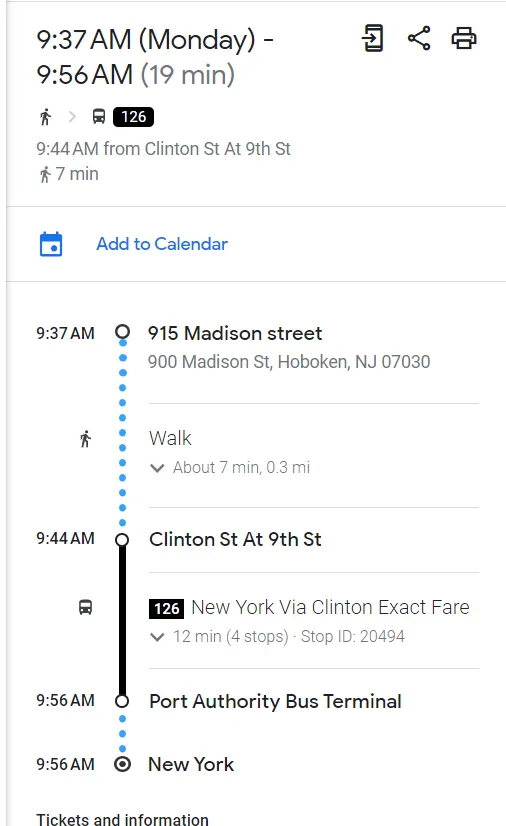
Task: Expand the 12 min (4 stops) chevron
Action: pyautogui.click(x=157, y=637)
